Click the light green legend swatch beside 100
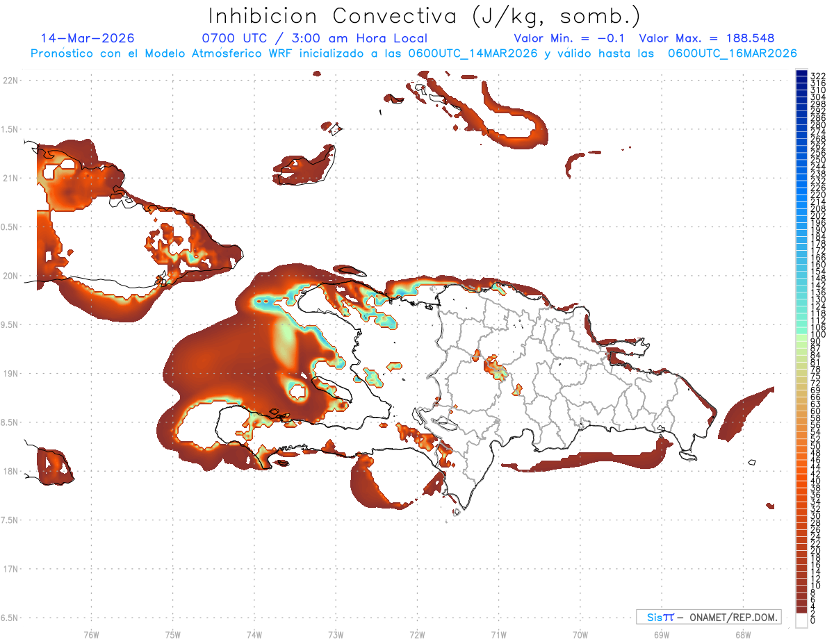Viewport: 834px width, 644px height. click(x=801, y=338)
